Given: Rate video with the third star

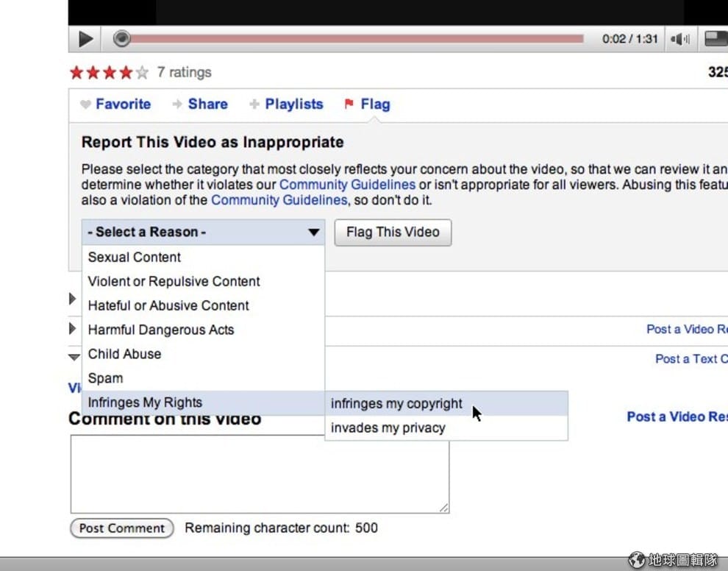Looking at the screenshot, I should coord(110,72).
